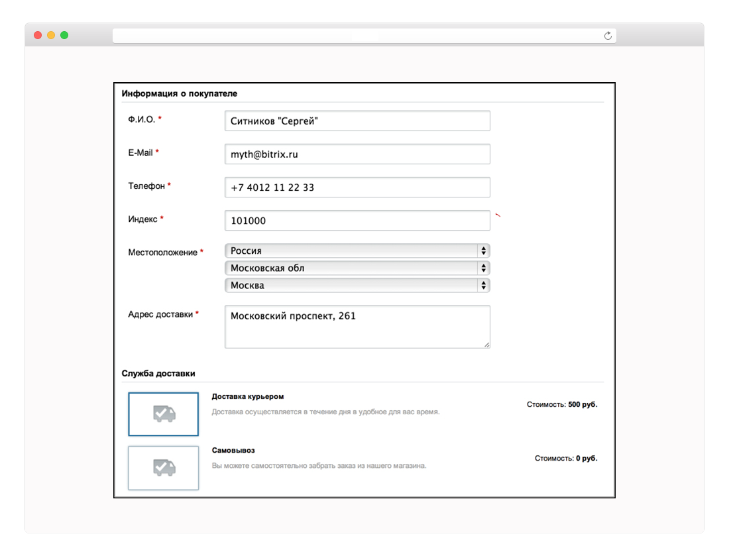
Task: Click the Самовывоз option title
Action: tap(233, 451)
